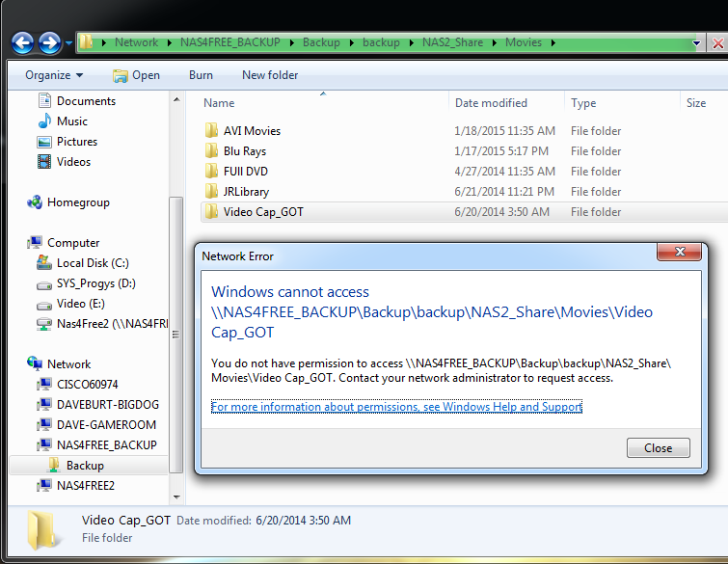Viewport: 728px width, 564px height.
Task: Open recent pages dropdown beside Forward button
Action: [x=69, y=43]
